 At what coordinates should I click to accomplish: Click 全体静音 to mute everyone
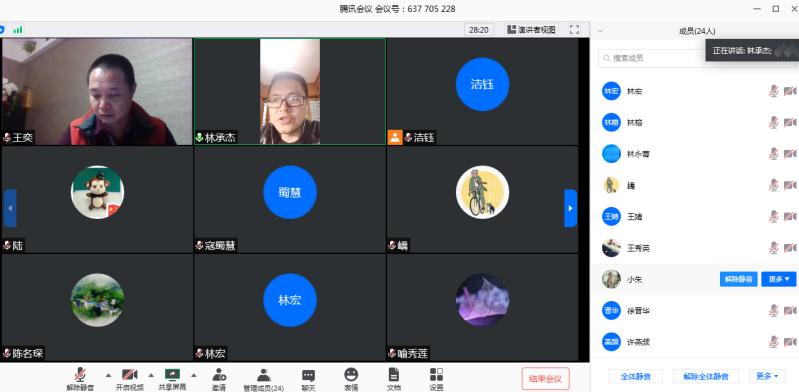pyautogui.click(x=636, y=377)
